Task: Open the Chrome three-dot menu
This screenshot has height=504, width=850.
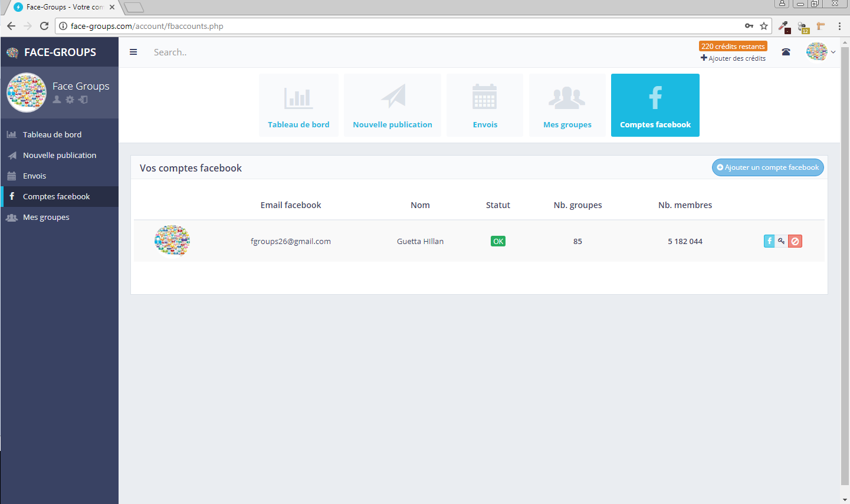Action: tap(839, 26)
